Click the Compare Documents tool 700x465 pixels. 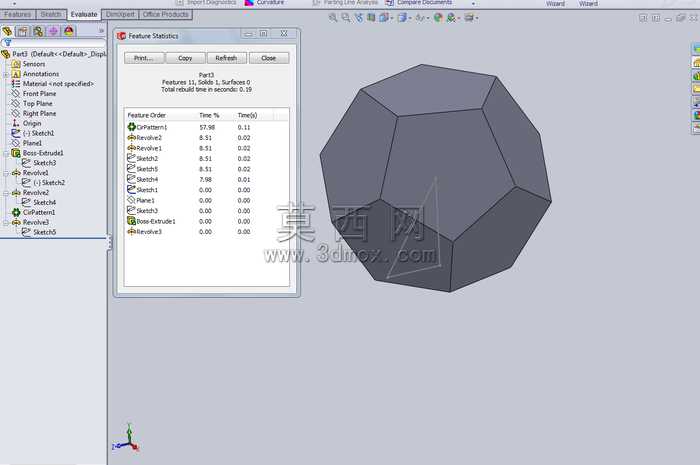point(419,3)
